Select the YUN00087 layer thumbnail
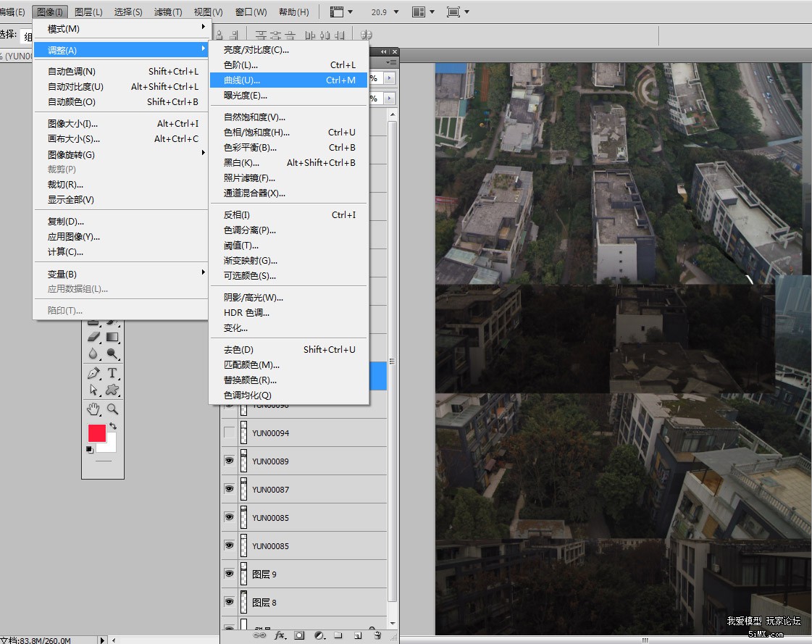The height and width of the screenshot is (644, 812). point(243,490)
